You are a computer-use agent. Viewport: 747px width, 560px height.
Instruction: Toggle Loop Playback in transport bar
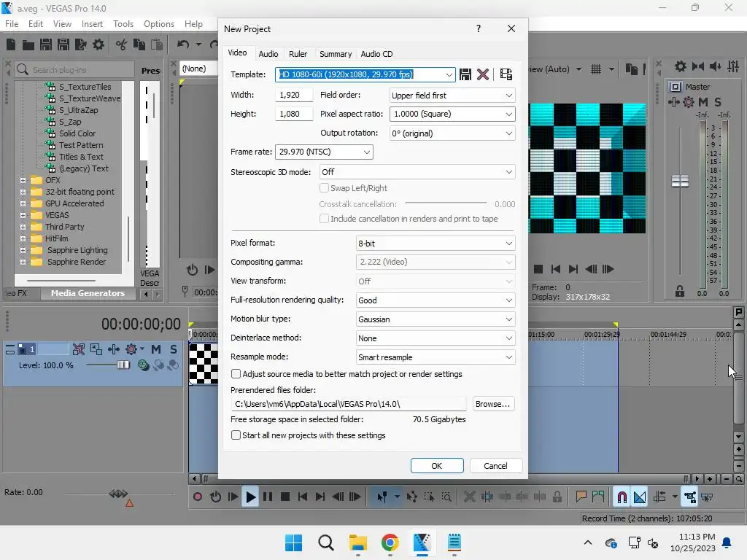click(x=215, y=497)
